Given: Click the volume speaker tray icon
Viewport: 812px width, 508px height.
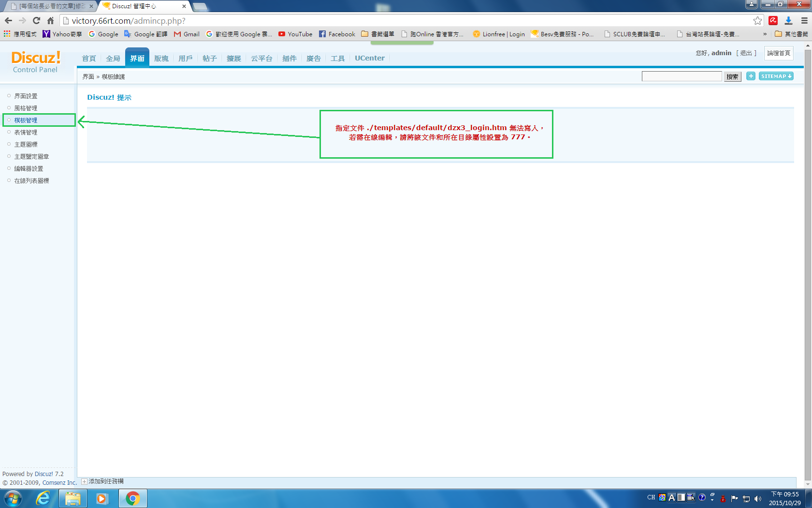Looking at the screenshot, I should 757,499.
